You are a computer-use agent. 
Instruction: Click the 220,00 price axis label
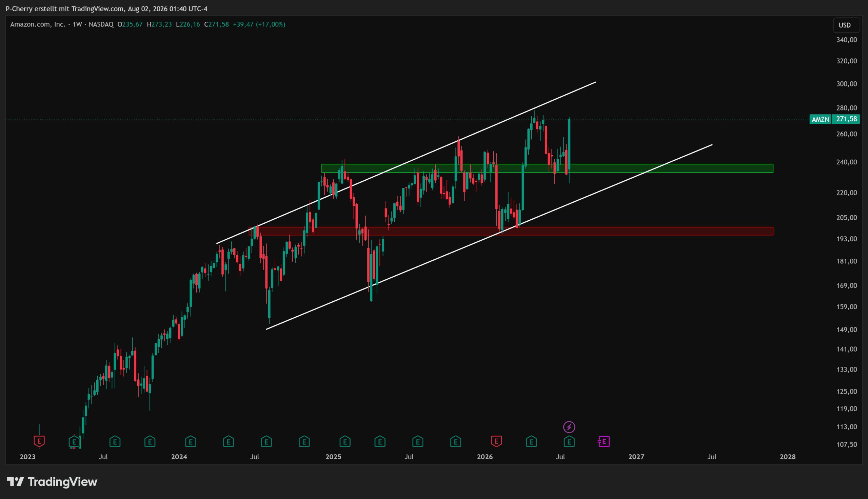(847, 193)
